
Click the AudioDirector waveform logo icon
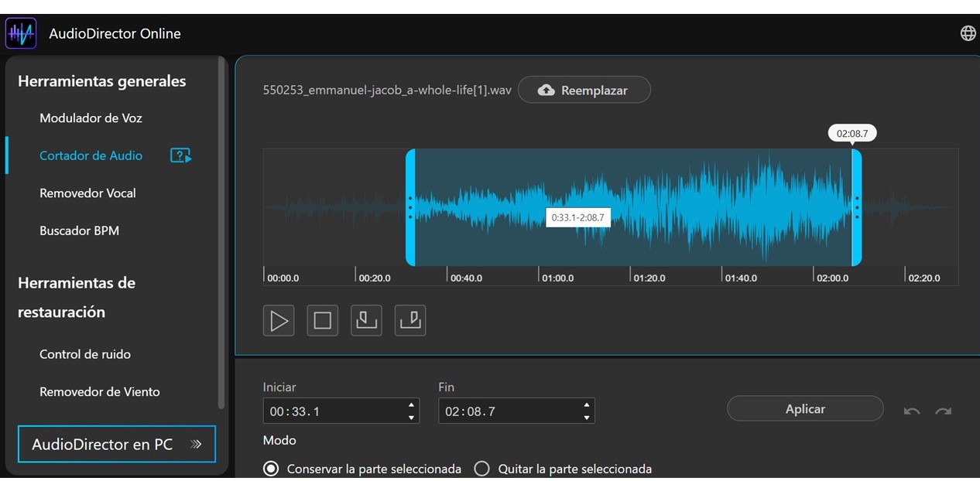(21, 33)
